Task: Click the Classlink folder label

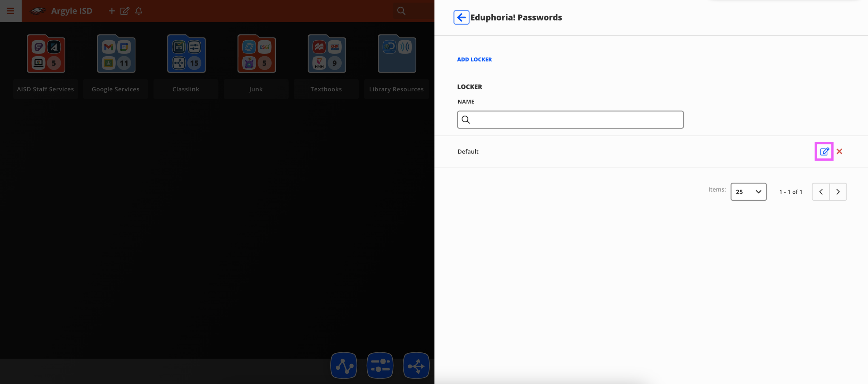Action: coord(186,89)
